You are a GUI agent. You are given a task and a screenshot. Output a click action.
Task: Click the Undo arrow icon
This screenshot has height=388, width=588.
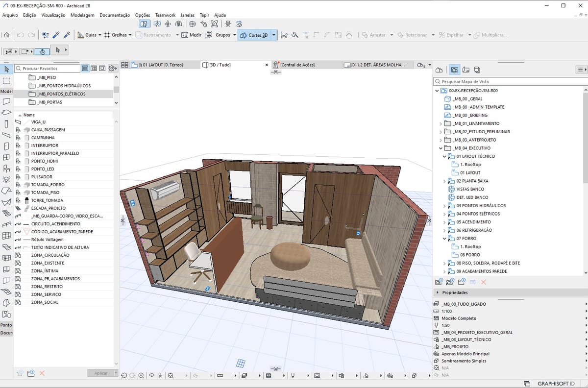click(x=20, y=35)
